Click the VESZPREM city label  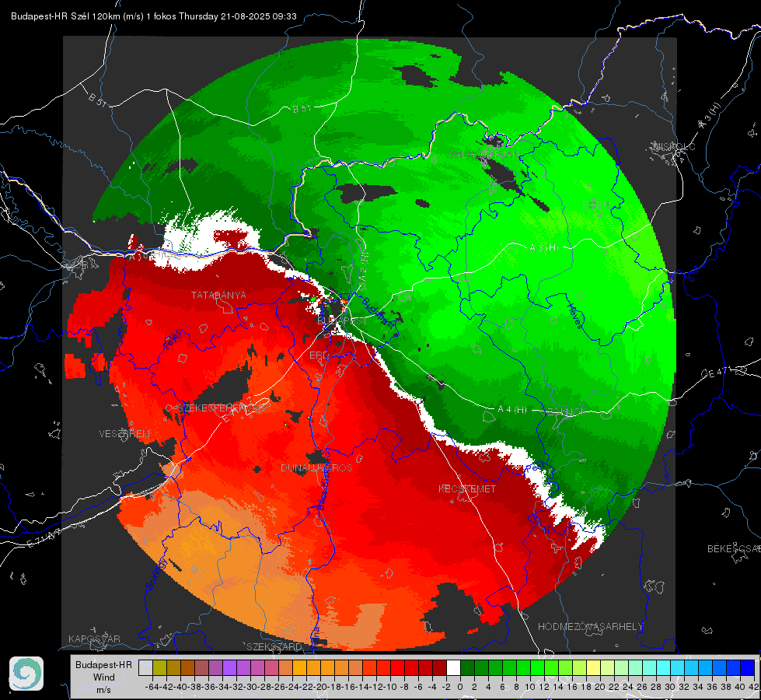click(124, 434)
